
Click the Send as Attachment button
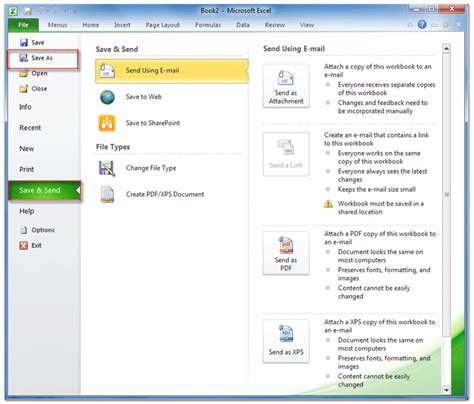point(286,86)
